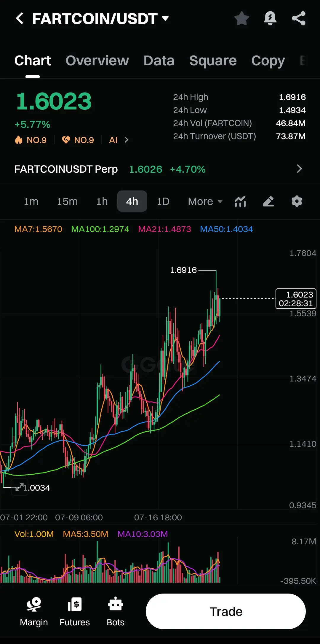The height and width of the screenshot is (644, 320).
Task: Expand the More timeframes dropdown
Action: 205,201
